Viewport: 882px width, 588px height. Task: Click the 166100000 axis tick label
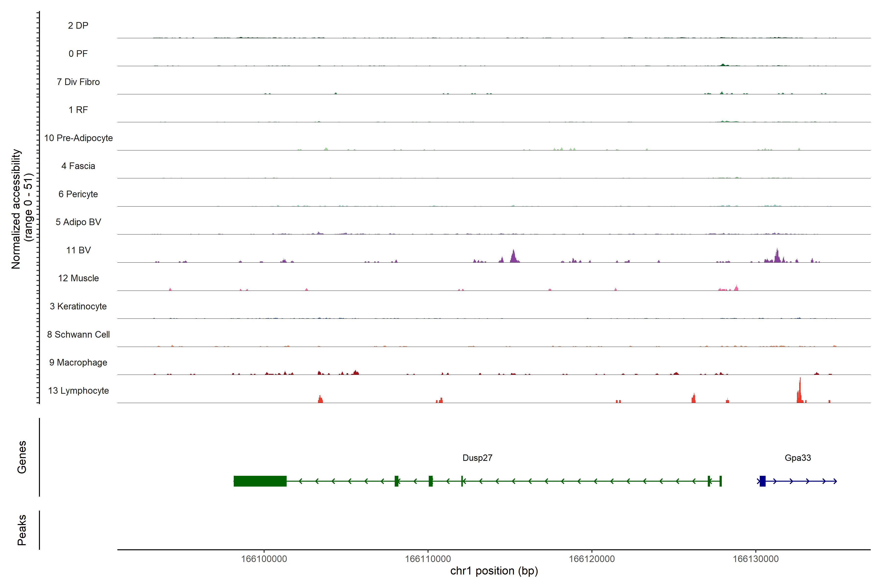point(264,559)
